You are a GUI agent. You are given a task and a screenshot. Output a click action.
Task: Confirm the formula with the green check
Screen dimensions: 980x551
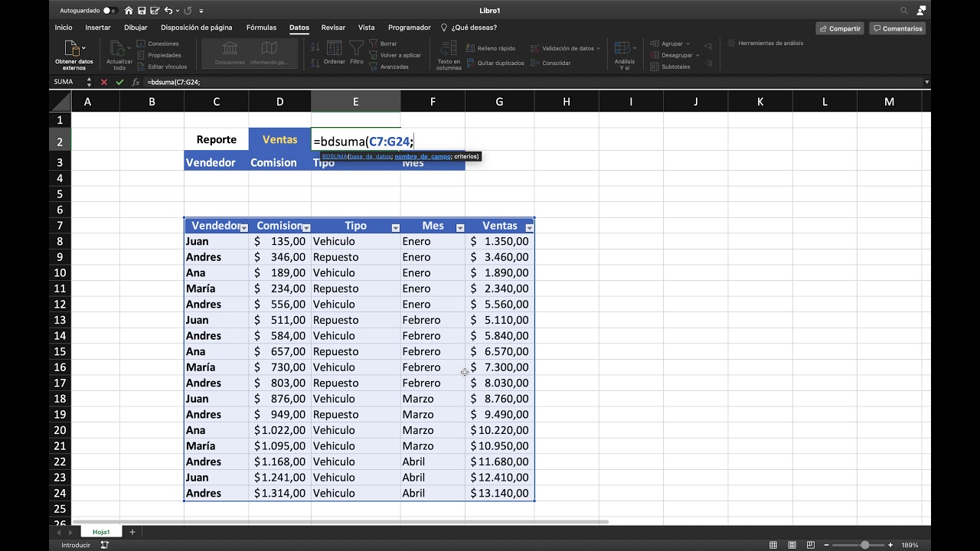(119, 82)
